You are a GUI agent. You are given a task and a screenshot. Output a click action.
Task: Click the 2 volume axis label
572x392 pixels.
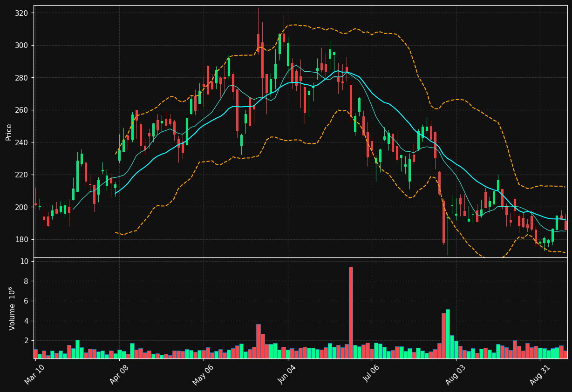pyautogui.click(x=27, y=341)
